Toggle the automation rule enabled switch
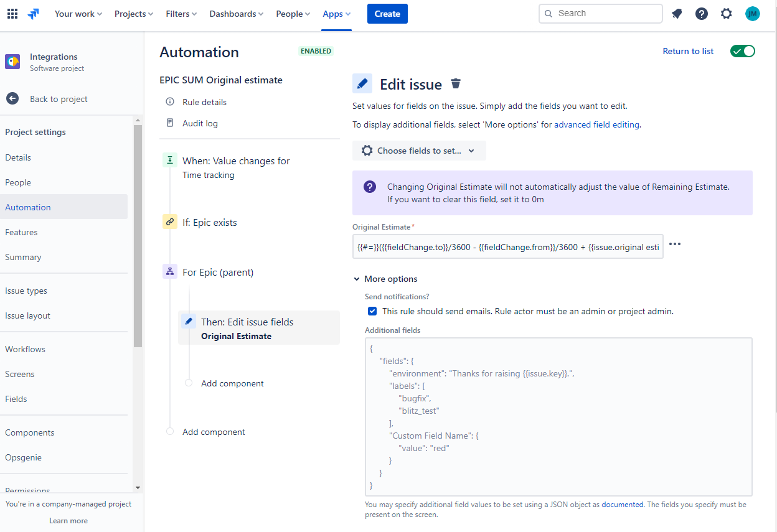This screenshot has width=777, height=532. (742, 51)
